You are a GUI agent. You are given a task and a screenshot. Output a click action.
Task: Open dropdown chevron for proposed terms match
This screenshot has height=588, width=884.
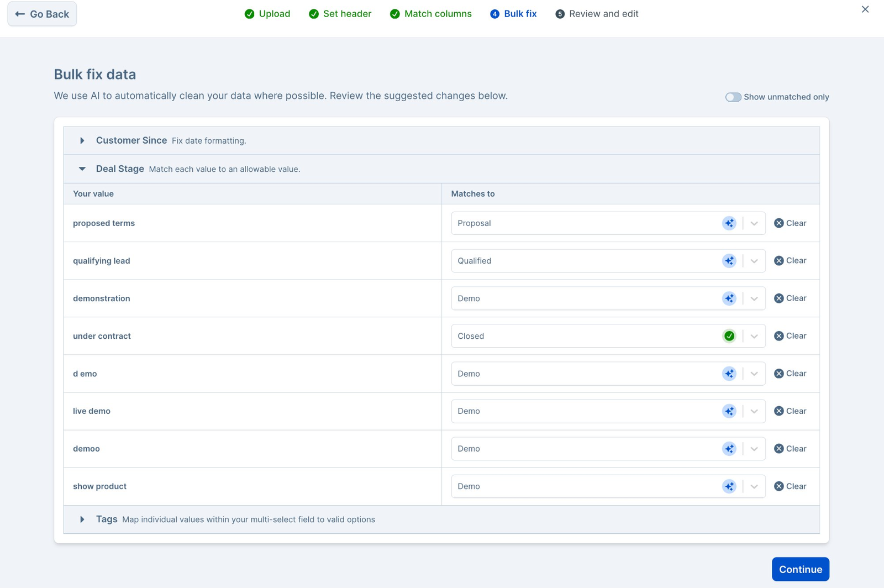pos(754,223)
